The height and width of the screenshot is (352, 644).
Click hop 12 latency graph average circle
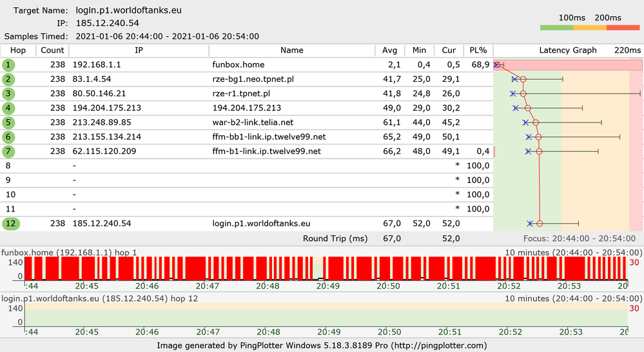click(x=540, y=224)
